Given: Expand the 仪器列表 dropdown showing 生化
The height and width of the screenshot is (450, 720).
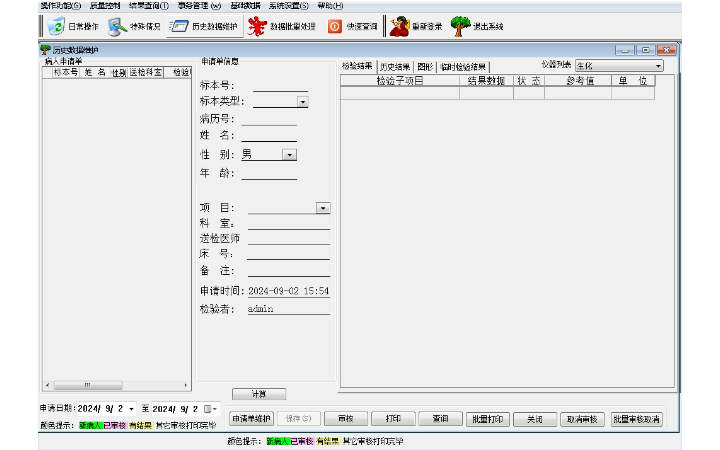Looking at the screenshot, I should (658, 66).
